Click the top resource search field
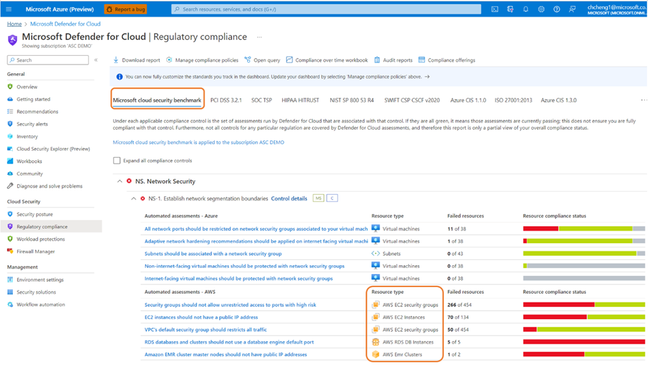The width and height of the screenshot is (648, 365). (326, 9)
